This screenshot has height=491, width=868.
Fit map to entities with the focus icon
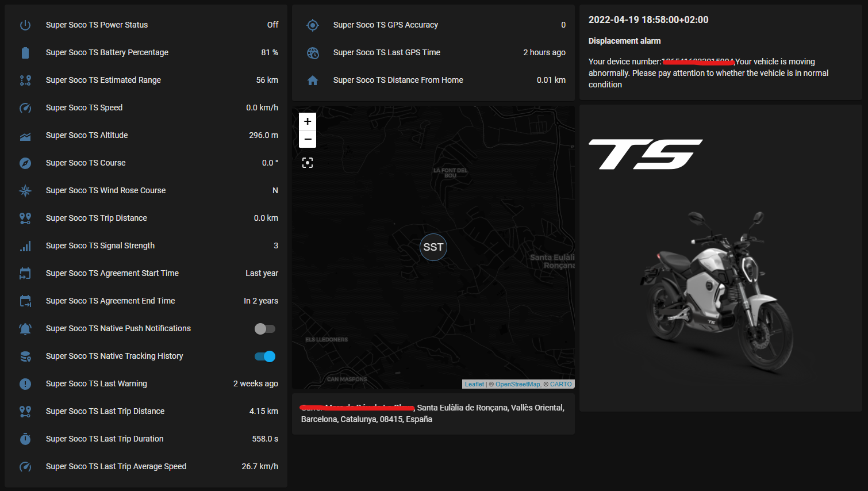click(308, 163)
